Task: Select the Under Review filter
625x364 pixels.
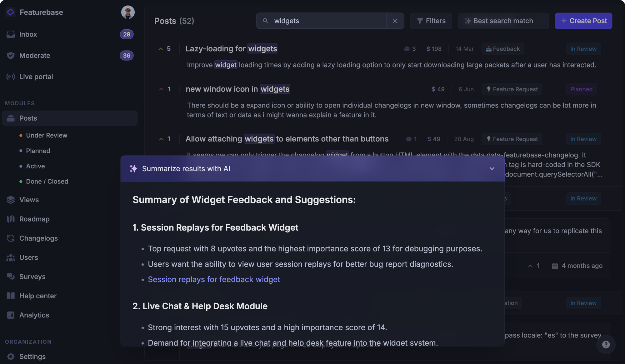Action: (47, 135)
